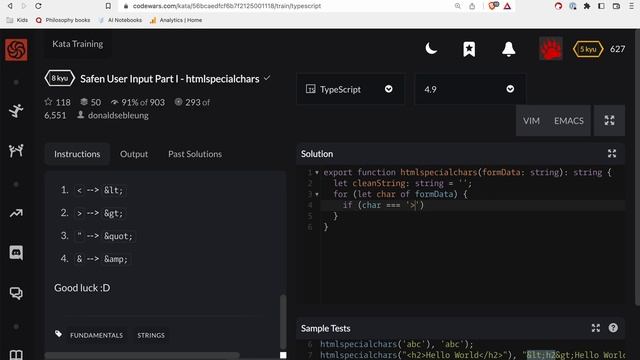Click the 91% of 903 satisfaction rating
This screenshot has width=640, height=360.
[x=138, y=102]
